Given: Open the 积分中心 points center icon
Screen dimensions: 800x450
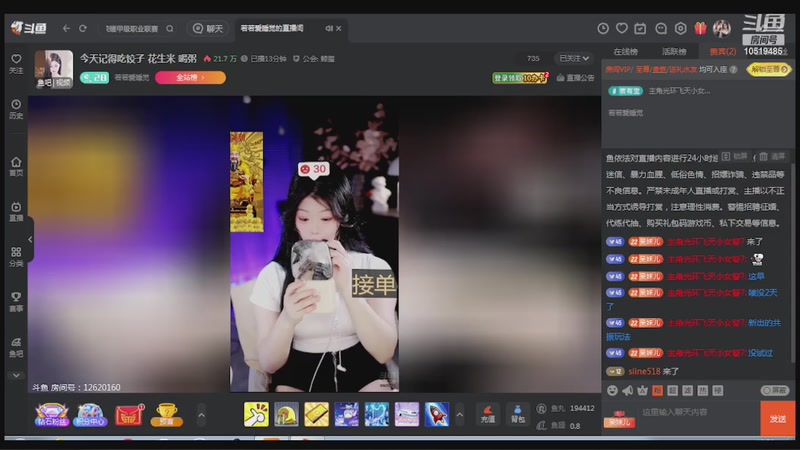Looking at the screenshot, I should [90, 415].
